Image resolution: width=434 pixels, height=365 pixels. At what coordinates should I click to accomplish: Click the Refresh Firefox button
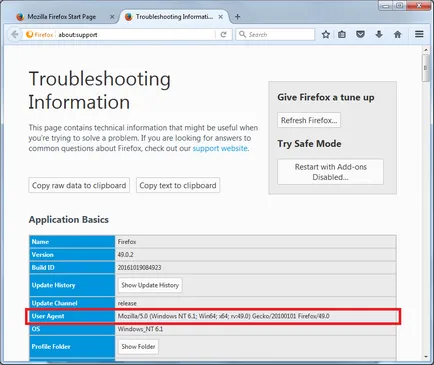pos(309,120)
